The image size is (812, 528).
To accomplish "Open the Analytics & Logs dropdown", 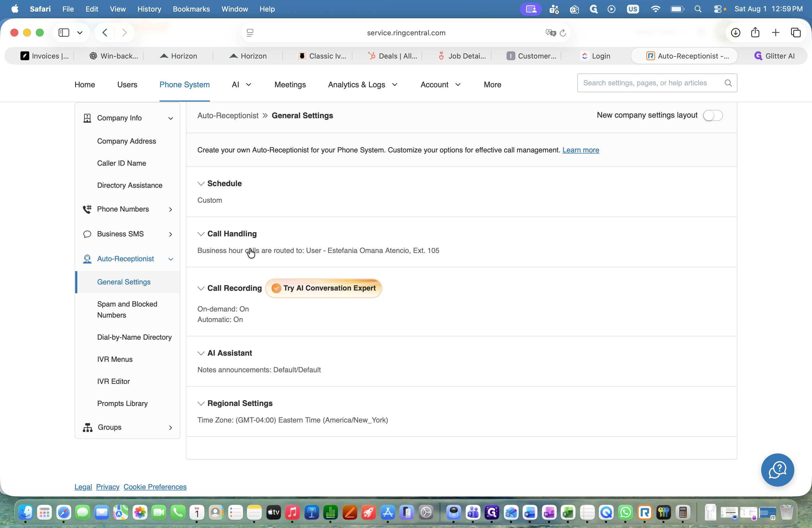I will [x=363, y=85].
